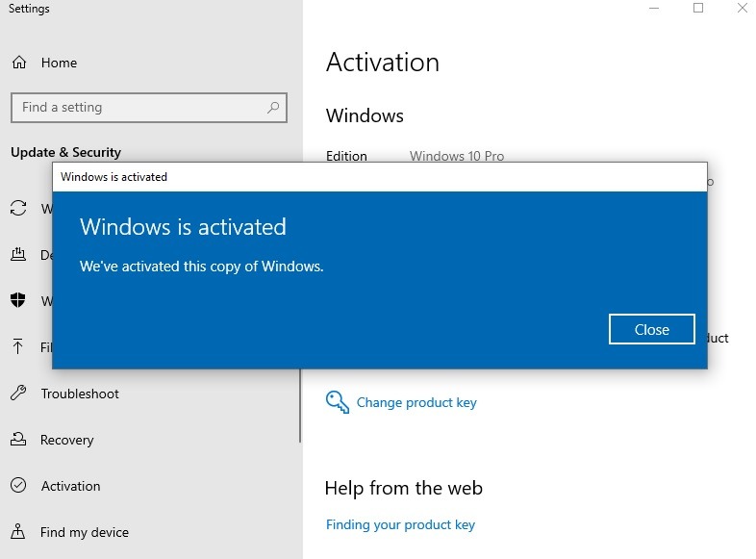756x559 pixels.
Task: Click the Help from the web heading
Action: point(404,488)
